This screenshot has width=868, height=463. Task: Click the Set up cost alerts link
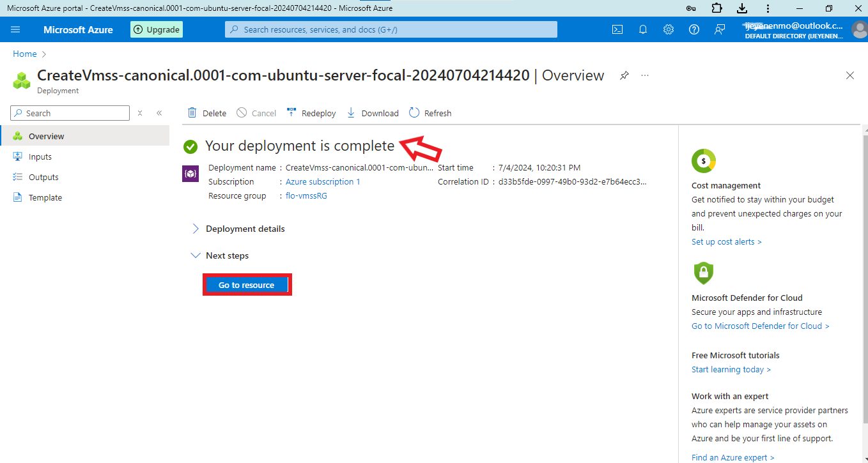(x=727, y=241)
